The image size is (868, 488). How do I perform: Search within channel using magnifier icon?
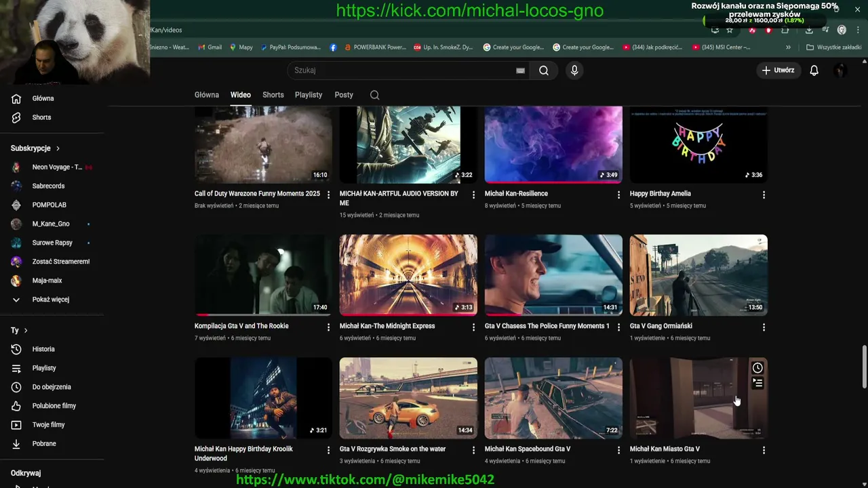(374, 95)
